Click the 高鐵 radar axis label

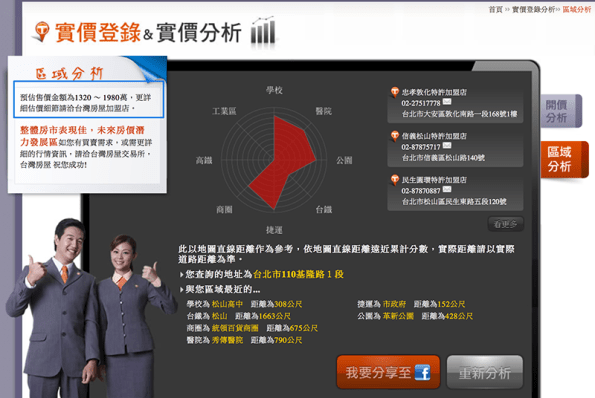pos(204,160)
